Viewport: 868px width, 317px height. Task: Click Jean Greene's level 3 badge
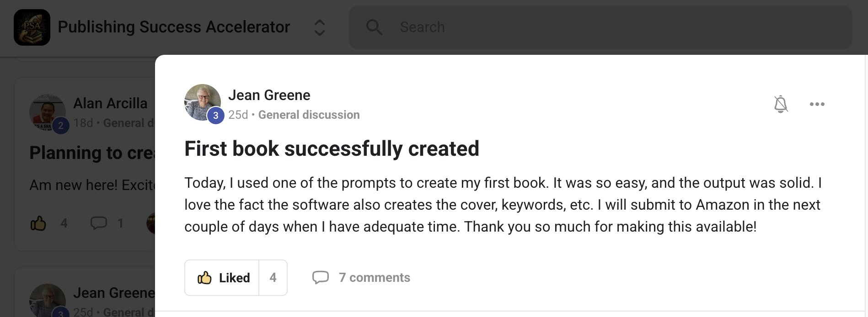pos(216,116)
